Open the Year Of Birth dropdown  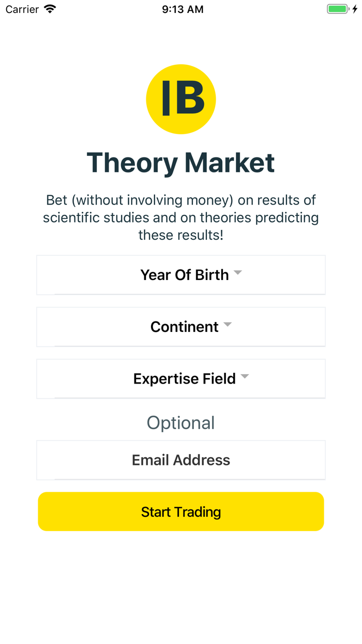click(180, 275)
